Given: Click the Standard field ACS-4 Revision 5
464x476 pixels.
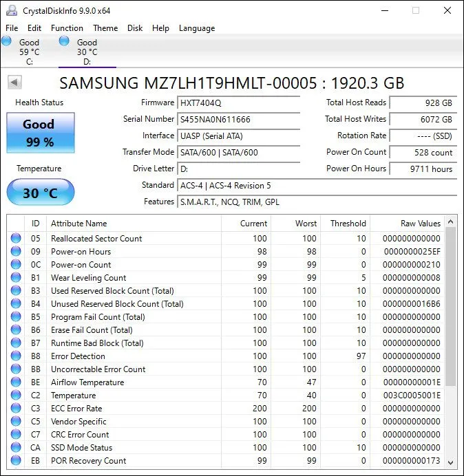Looking at the screenshot, I should (317, 185).
